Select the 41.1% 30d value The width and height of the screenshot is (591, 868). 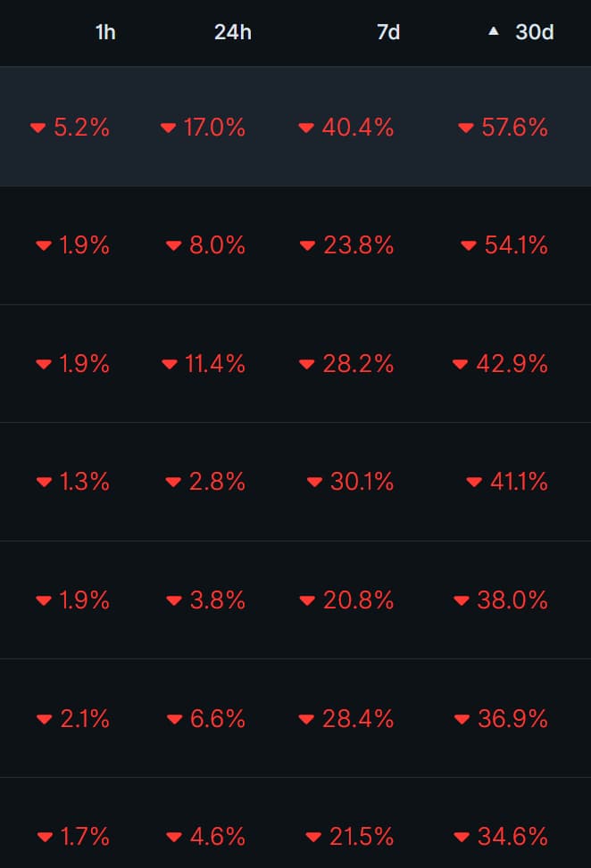point(519,482)
